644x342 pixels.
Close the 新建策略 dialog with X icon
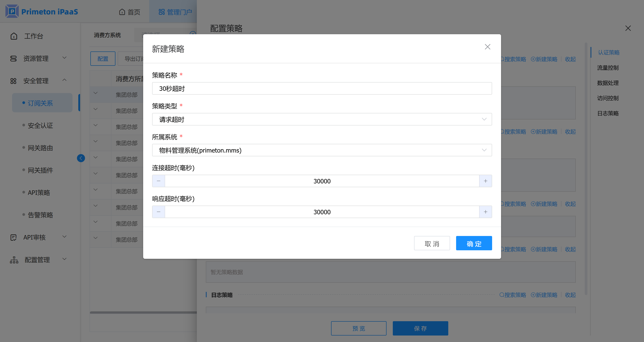(487, 47)
